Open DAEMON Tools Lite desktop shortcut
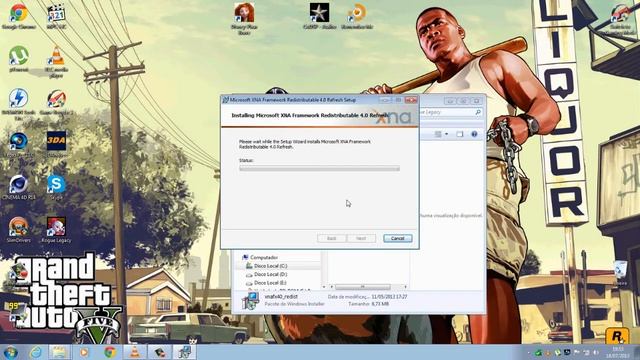 click(18, 104)
